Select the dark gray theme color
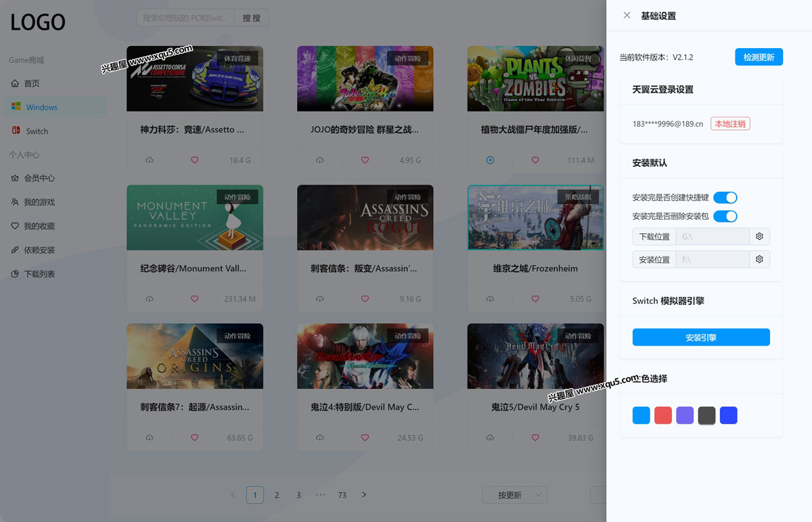812x522 pixels. pos(706,415)
